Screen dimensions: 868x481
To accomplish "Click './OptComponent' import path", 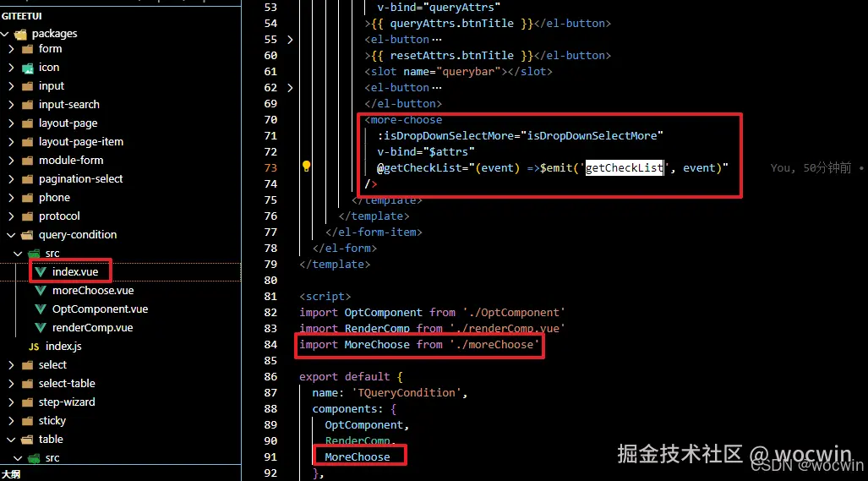I will click(x=513, y=313).
